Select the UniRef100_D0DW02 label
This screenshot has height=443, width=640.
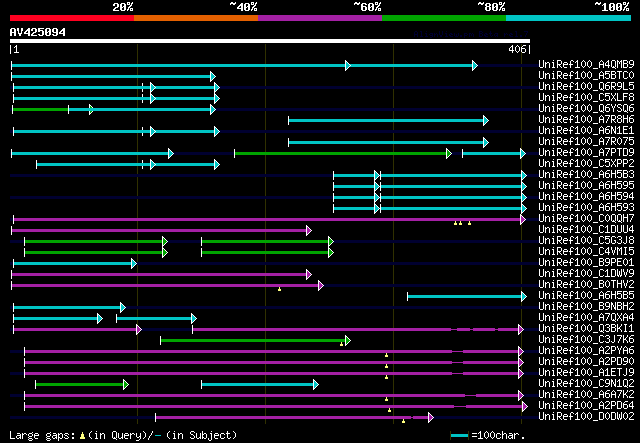point(586,417)
